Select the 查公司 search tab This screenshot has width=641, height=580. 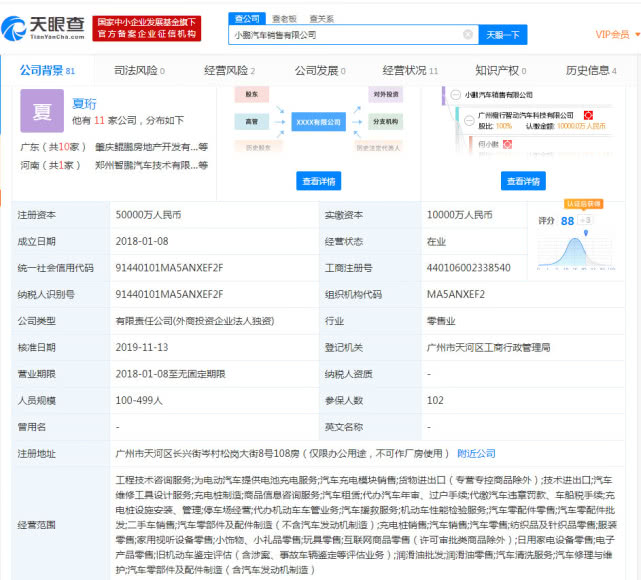tap(247, 18)
